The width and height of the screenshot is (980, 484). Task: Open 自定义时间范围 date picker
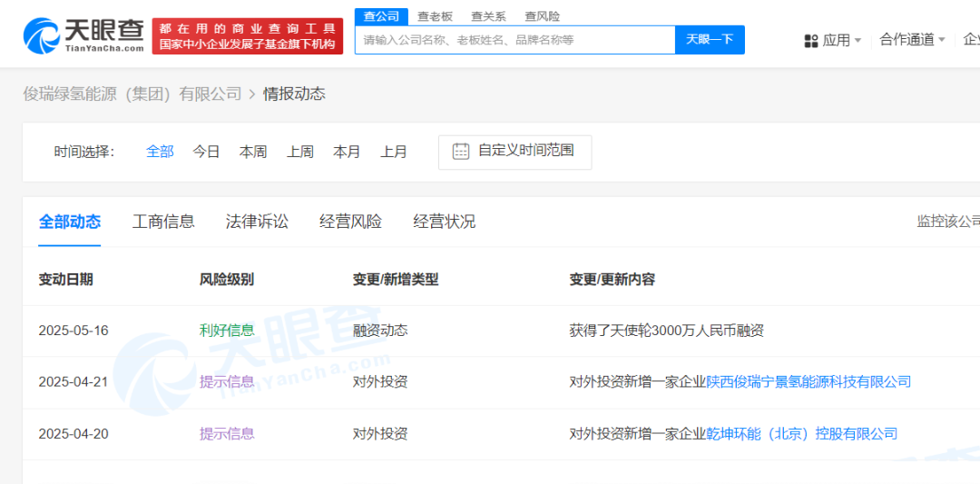click(515, 152)
